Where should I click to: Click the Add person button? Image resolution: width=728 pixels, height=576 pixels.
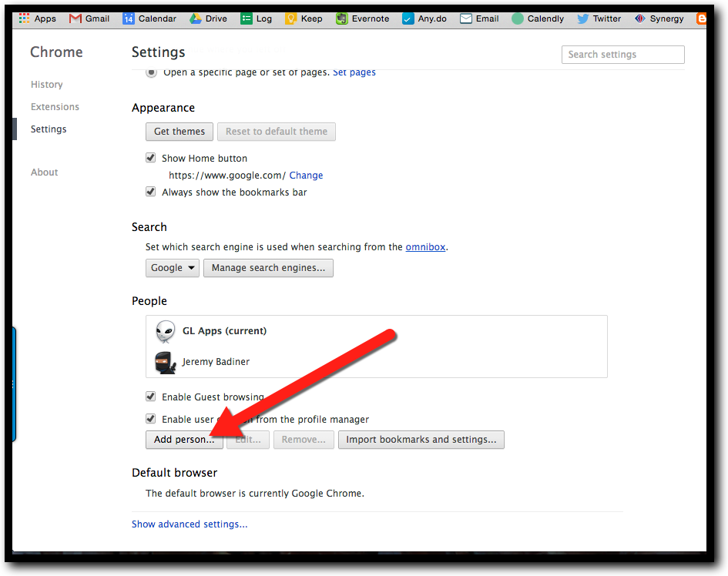pyautogui.click(x=184, y=440)
